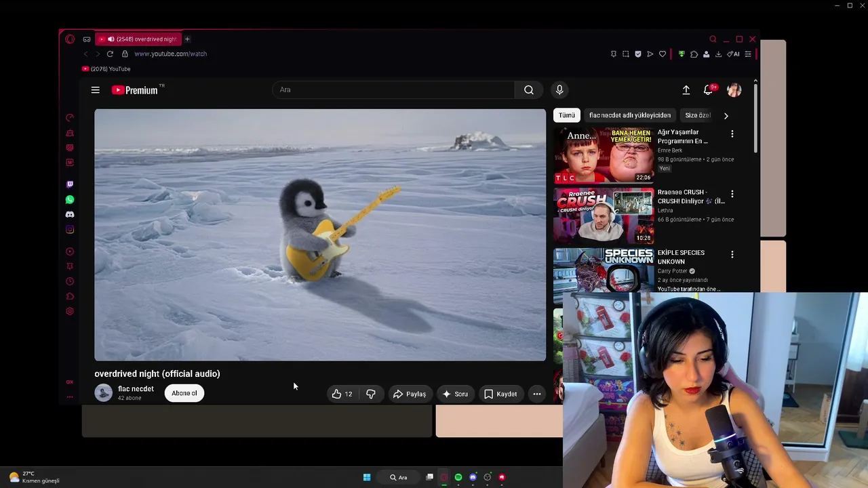The width and height of the screenshot is (868, 488).
Task: Take a snapshot from the address bar
Action: pos(626,54)
